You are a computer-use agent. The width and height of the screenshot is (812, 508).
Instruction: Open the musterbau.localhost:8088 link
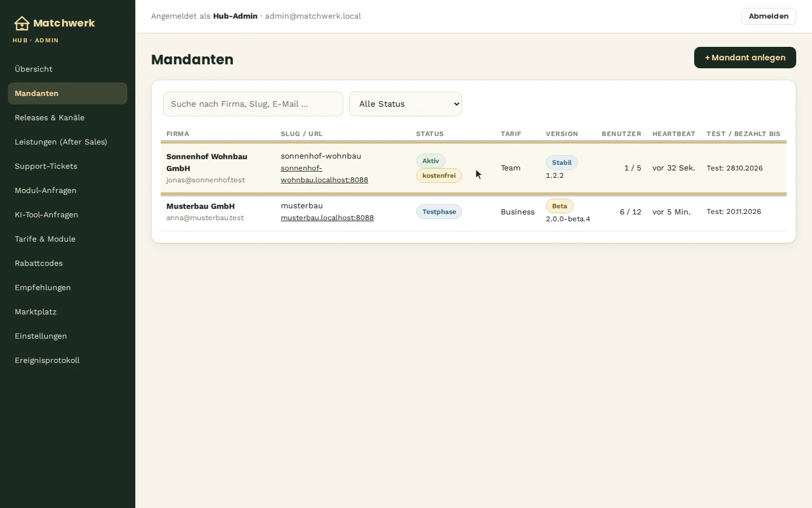(x=327, y=218)
